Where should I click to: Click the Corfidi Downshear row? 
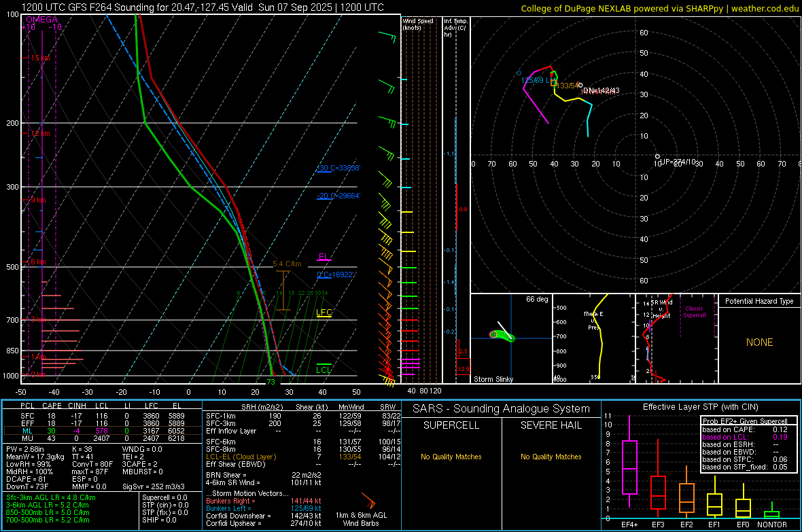[x=264, y=516]
